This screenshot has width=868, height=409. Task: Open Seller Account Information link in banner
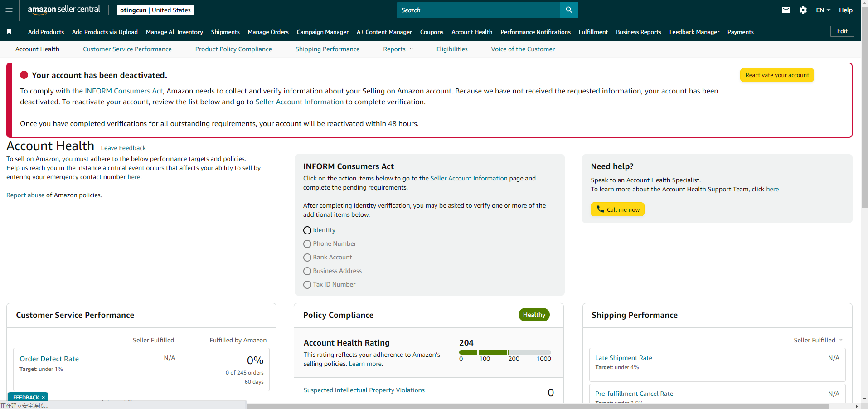(x=299, y=102)
